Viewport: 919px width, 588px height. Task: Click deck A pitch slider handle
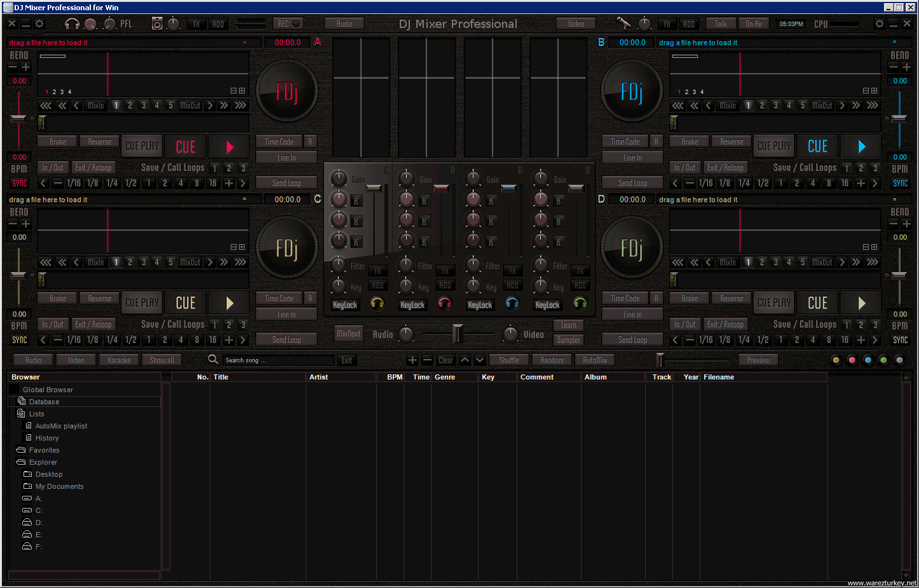tap(18, 119)
